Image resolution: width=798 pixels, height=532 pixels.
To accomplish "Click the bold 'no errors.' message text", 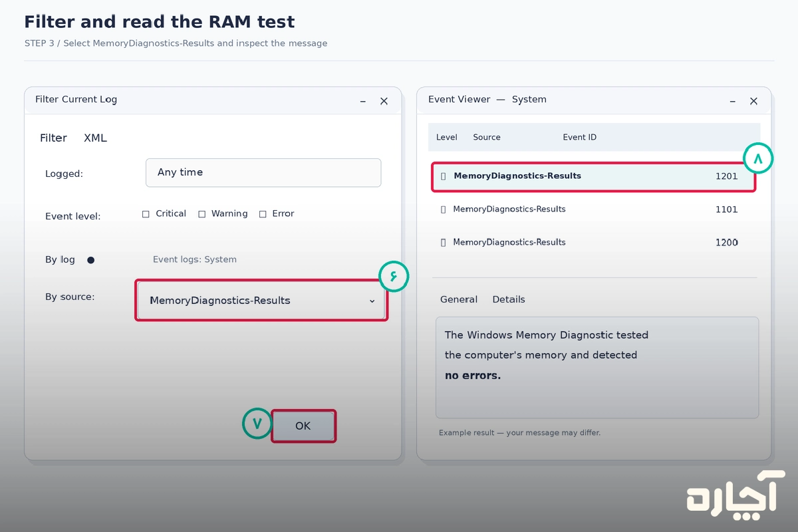I will click(x=473, y=376).
